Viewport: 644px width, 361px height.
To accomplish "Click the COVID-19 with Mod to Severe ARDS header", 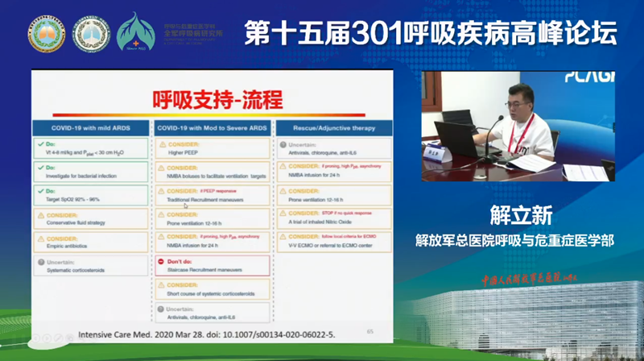I will coord(212,128).
